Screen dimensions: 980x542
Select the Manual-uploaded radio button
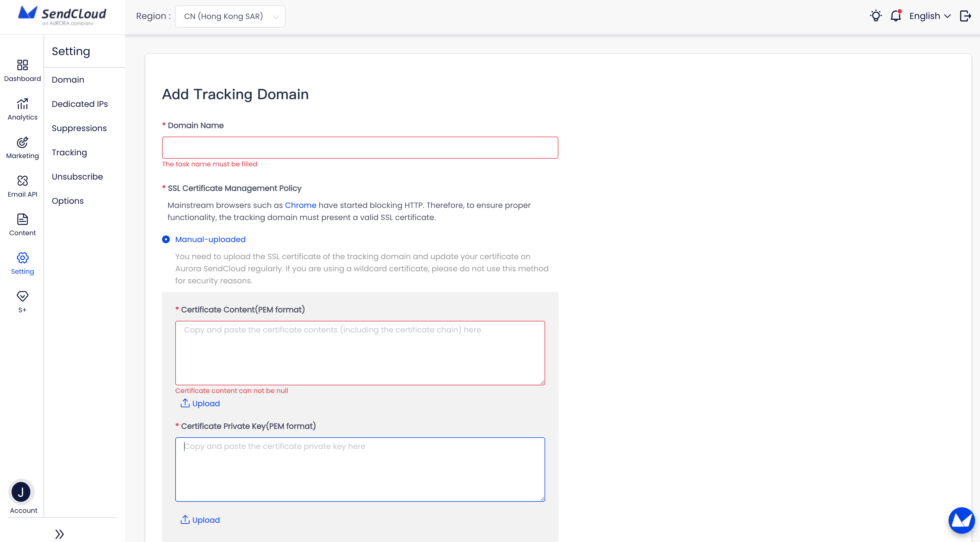pos(166,239)
